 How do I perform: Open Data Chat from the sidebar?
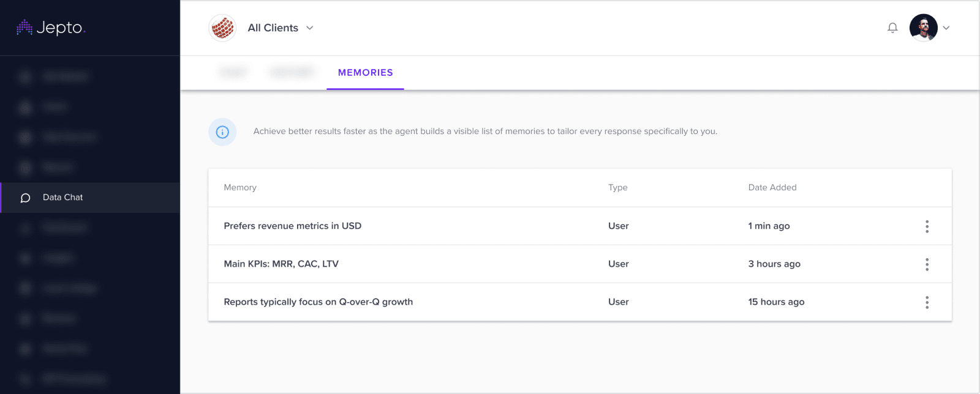62,198
